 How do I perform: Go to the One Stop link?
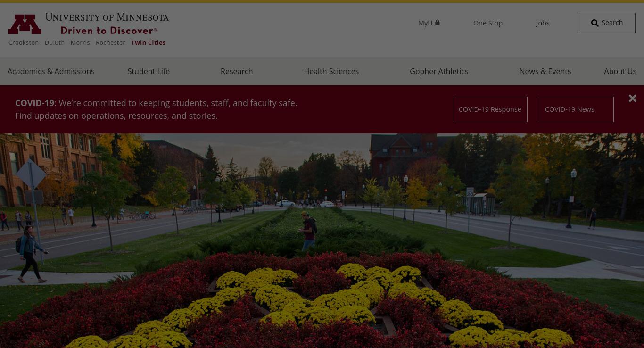(x=488, y=23)
